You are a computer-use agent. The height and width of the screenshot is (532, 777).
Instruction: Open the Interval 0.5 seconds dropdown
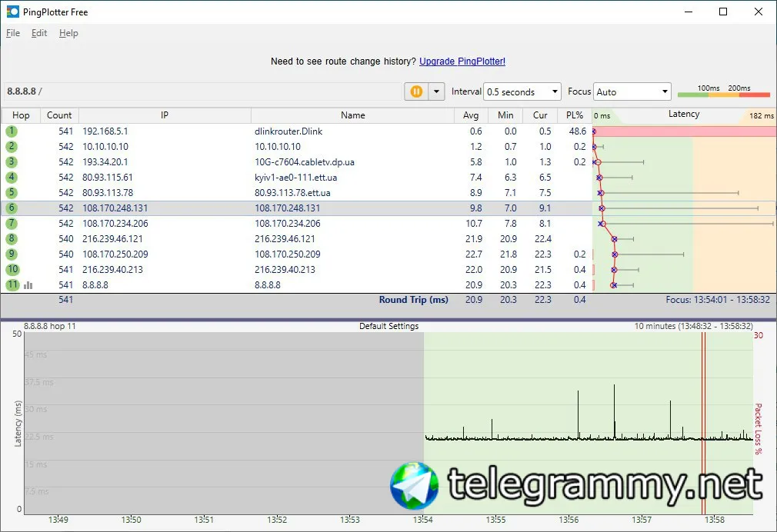[x=522, y=91]
